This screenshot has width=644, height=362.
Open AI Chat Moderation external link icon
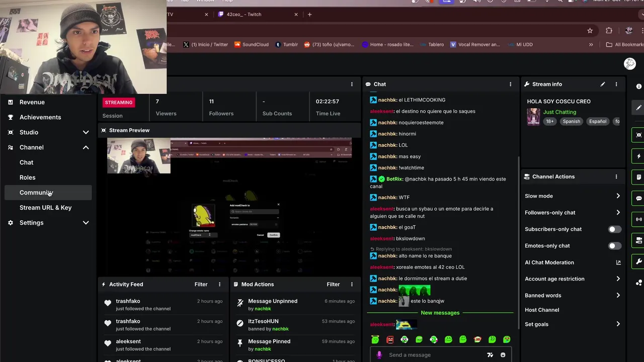tap(618, 262)
